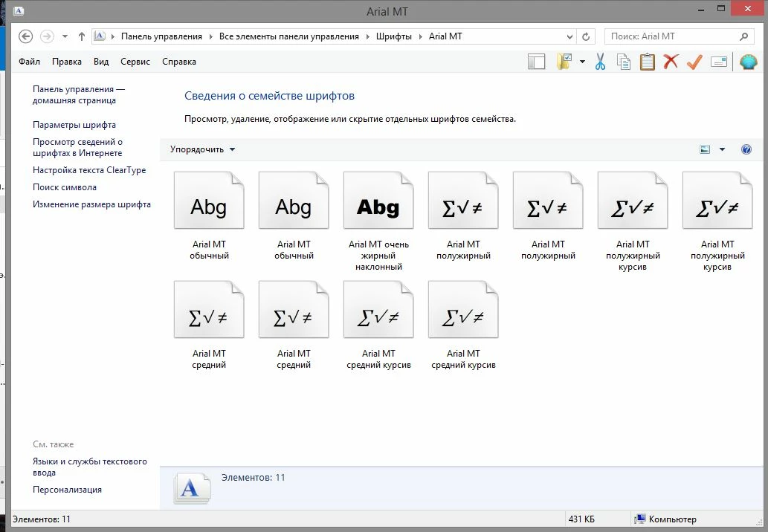Viewport: 768px width, 532px height.
Task: Open Языки и службы текстового ввода link
Action: click(90, 467)
